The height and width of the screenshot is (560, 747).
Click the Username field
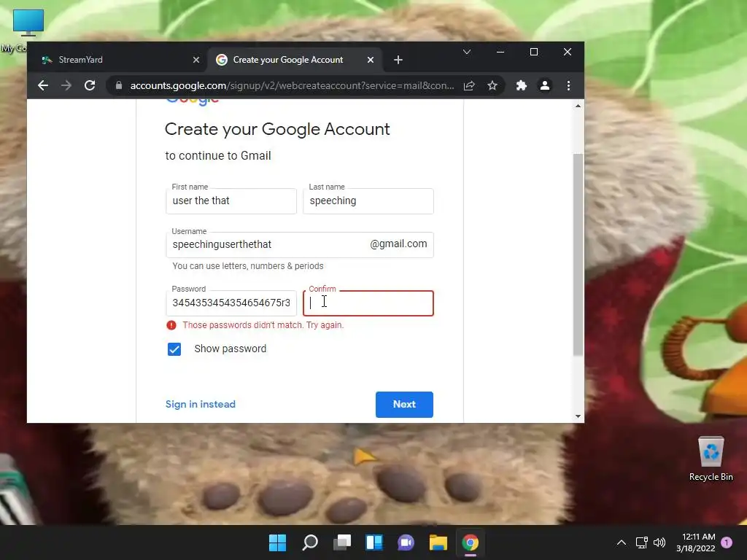pyautogui.click(x=300, y=245)
